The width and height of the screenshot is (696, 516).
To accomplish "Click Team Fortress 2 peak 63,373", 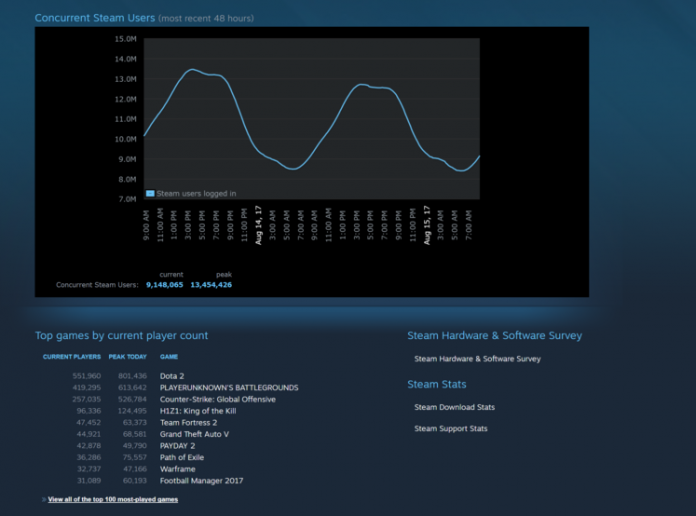I will [x=134, y=422].
